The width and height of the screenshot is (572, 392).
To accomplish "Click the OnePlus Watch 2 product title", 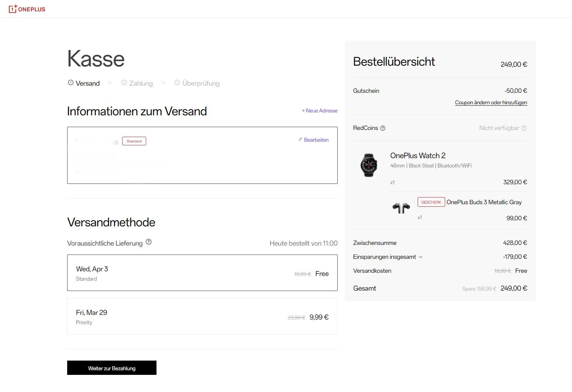I will [418, 156].
